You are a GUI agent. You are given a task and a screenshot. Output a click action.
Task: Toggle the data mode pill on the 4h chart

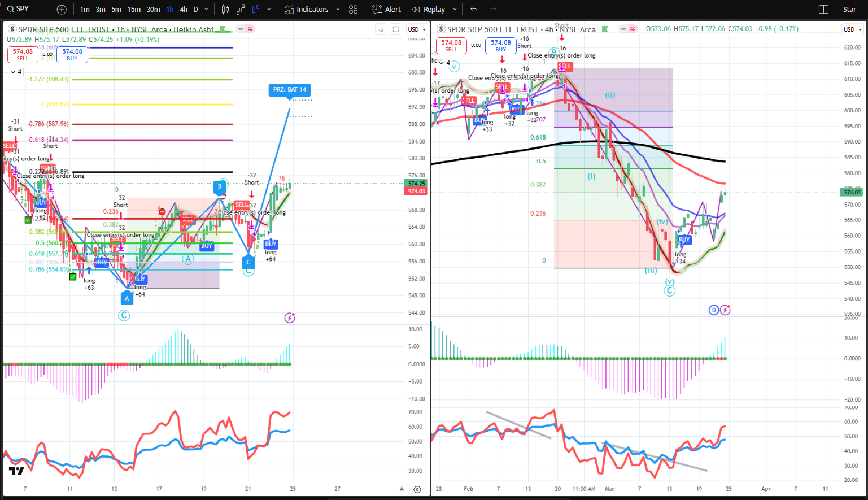627,29
